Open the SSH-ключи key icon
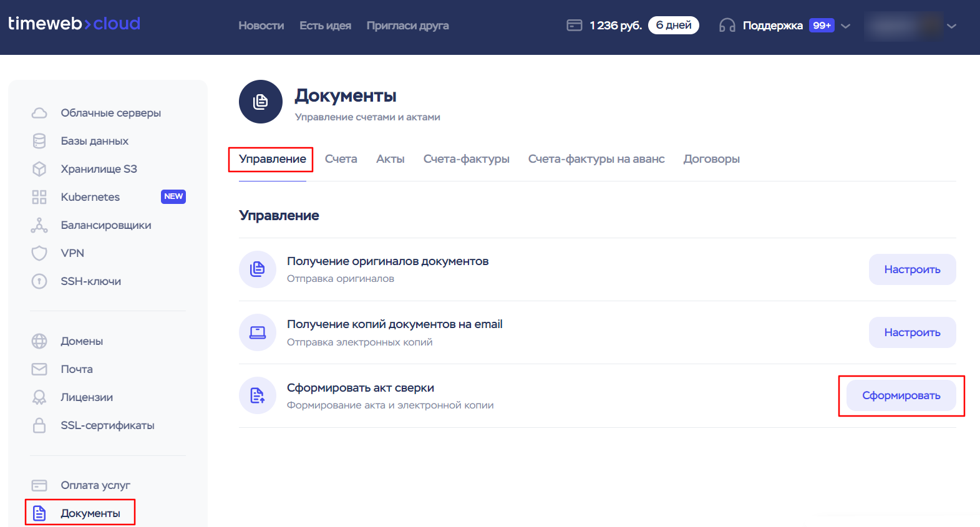This screenshot has height=527, width=980. (x=39, y=281)
